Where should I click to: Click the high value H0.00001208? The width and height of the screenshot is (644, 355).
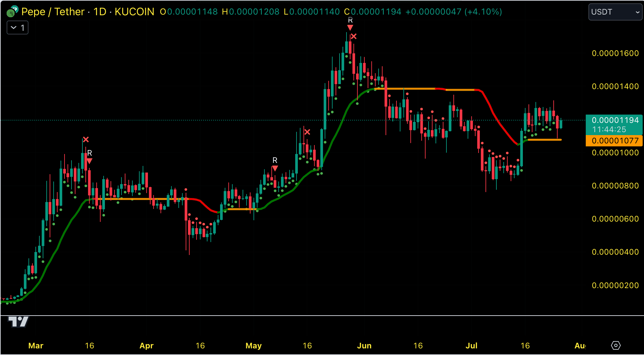coord(251,12)
